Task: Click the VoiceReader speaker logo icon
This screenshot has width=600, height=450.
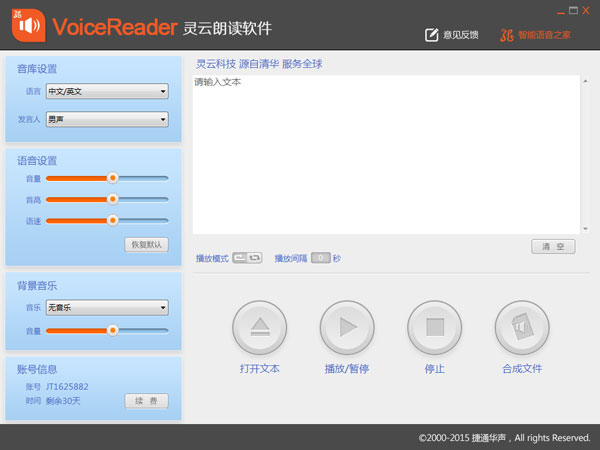Action: 29,25
